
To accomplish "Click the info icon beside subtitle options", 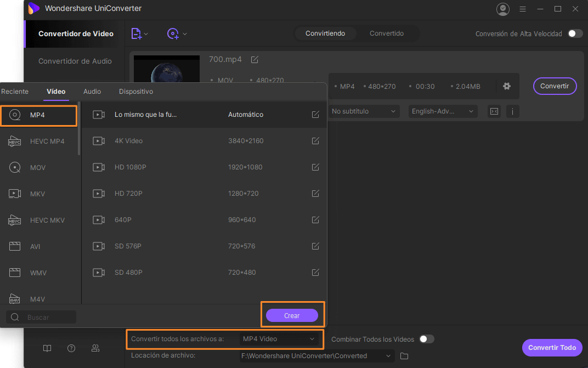I will (512, 111).
